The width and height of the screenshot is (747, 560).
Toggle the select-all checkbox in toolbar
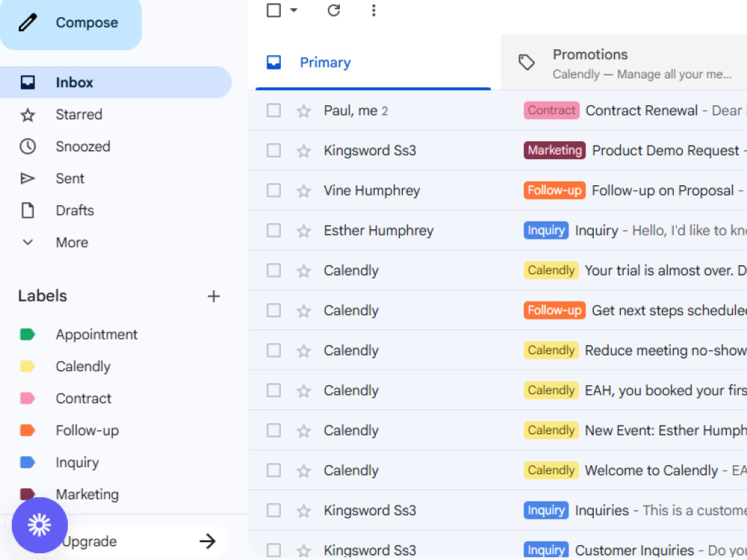point(273,10)
